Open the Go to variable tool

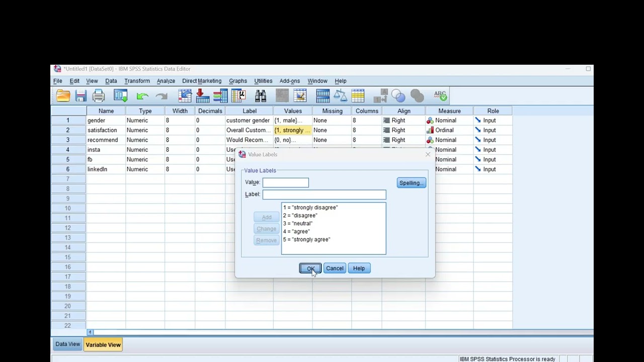pyautogui.click(x=203, y=96)
